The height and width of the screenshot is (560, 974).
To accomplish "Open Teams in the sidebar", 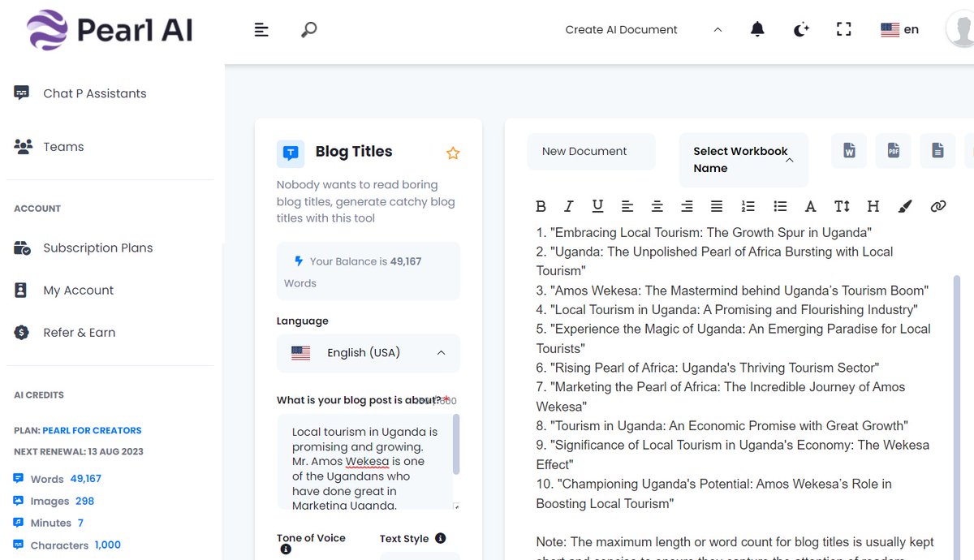I will click(50, 147).
